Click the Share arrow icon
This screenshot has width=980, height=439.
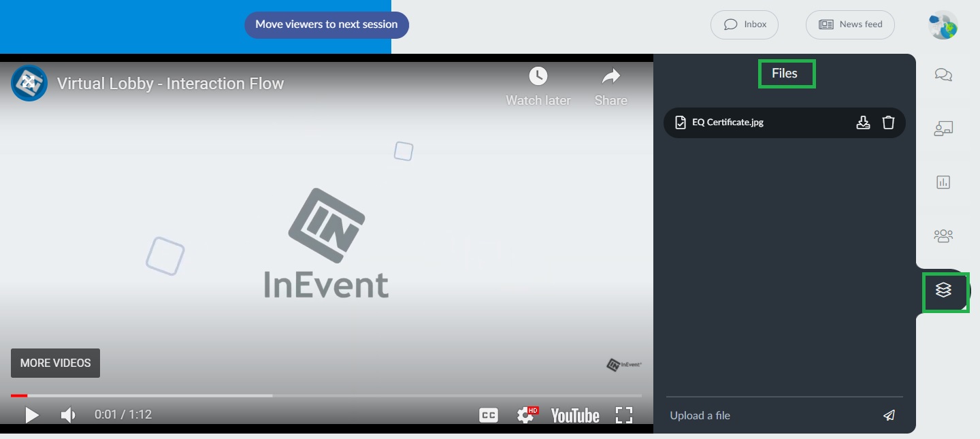tap(611, 76)
